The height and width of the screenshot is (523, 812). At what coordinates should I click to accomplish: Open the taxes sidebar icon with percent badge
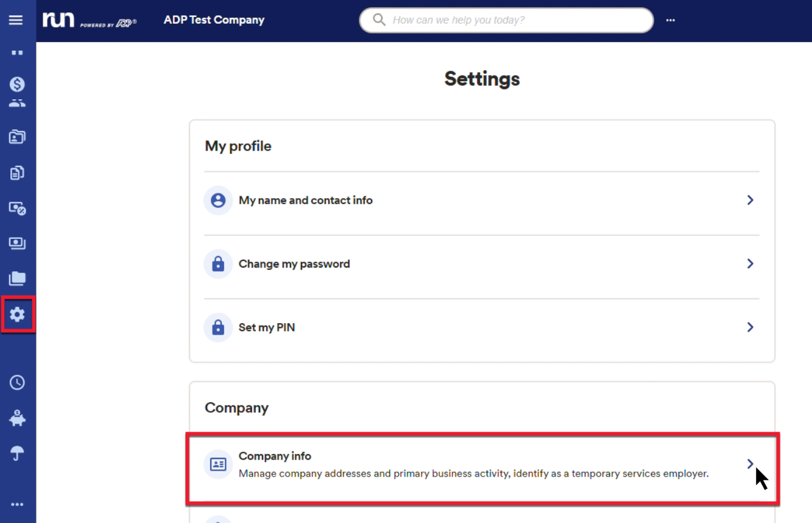click(17, 208)
